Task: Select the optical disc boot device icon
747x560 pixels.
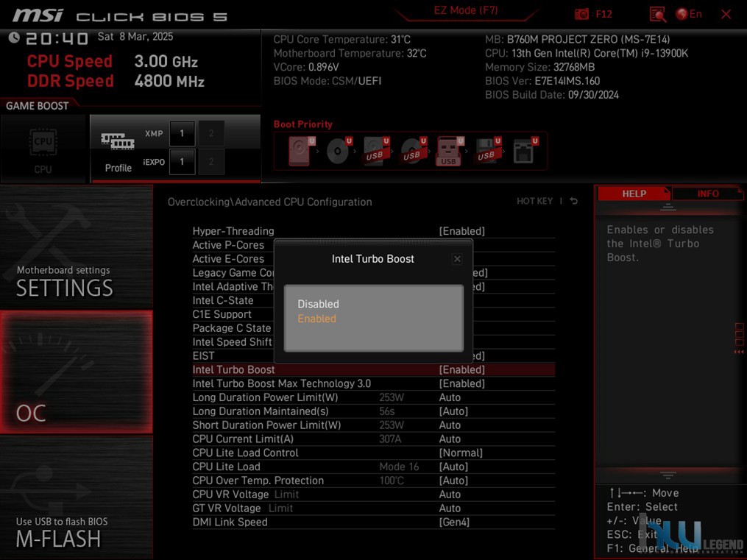Action: [x=339, y=150]
